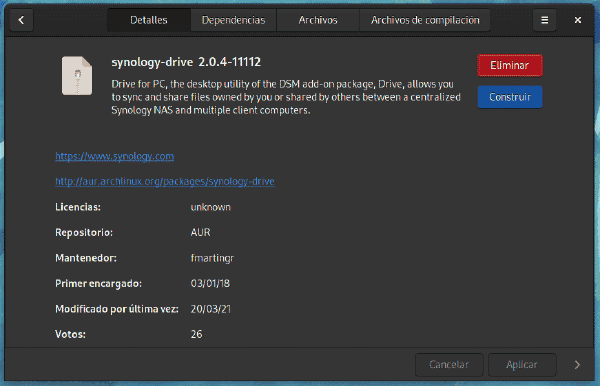Click the Primer encargado: label
This screenshot has width=600, height=386.
(98, 283)
